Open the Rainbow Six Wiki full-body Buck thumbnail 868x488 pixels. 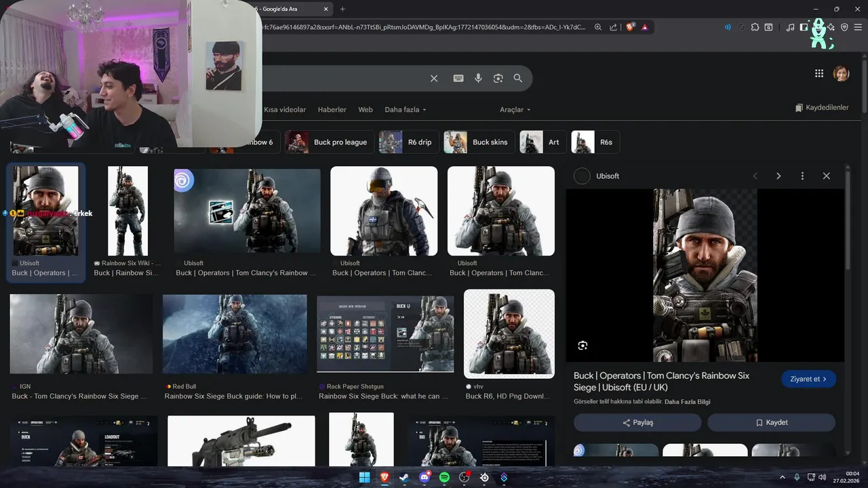point(127,211)
